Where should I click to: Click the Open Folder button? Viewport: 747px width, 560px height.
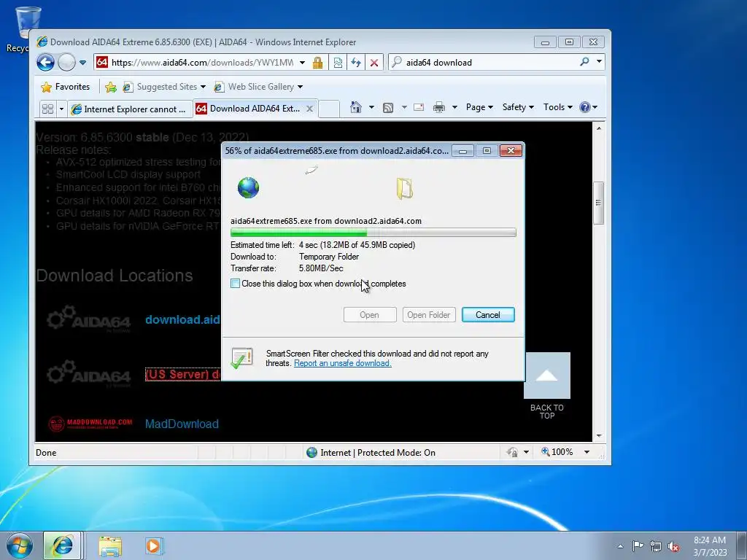pos(429,315)
